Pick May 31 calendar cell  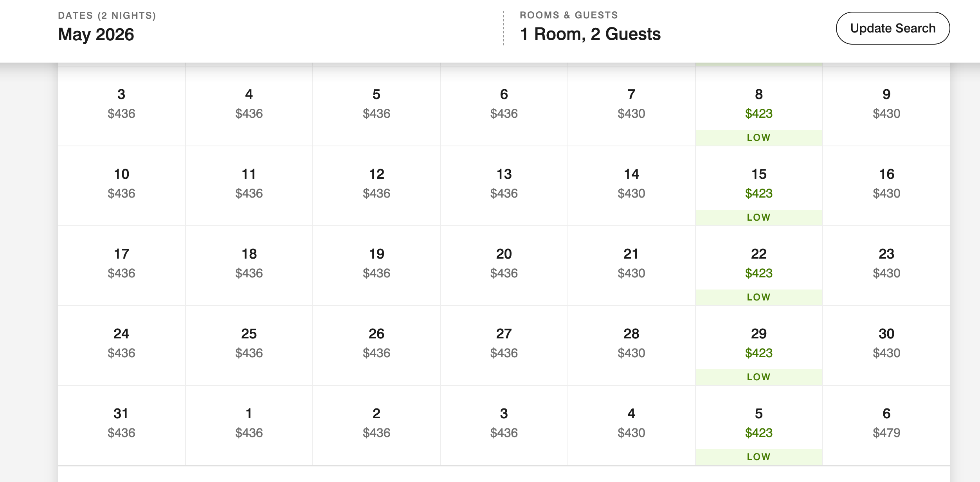pos(121,425)
